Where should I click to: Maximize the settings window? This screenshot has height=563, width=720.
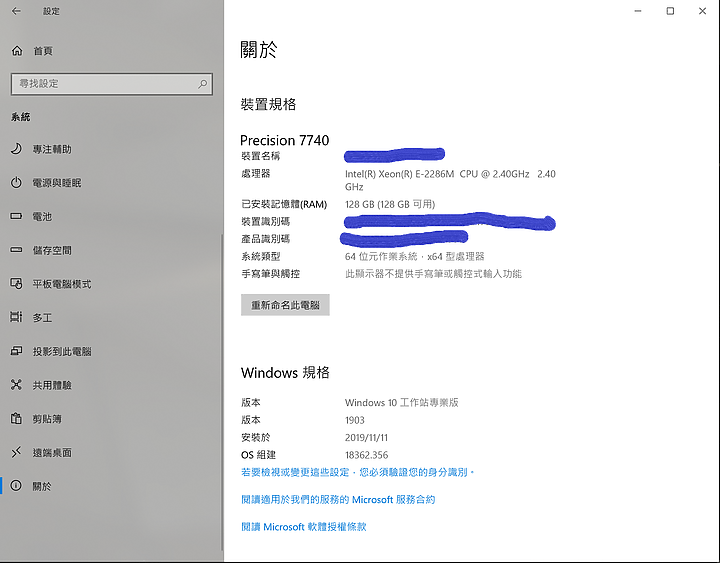(670, 11)
